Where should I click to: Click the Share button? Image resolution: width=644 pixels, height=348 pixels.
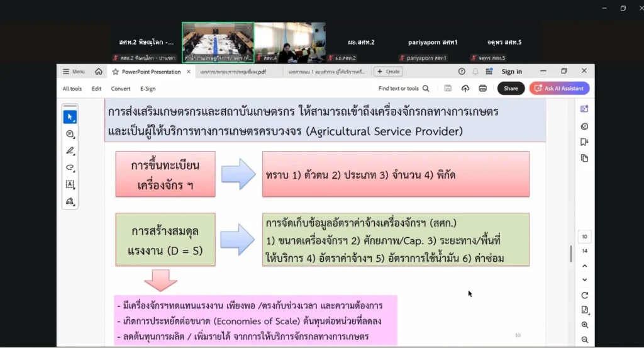[511, 89]
